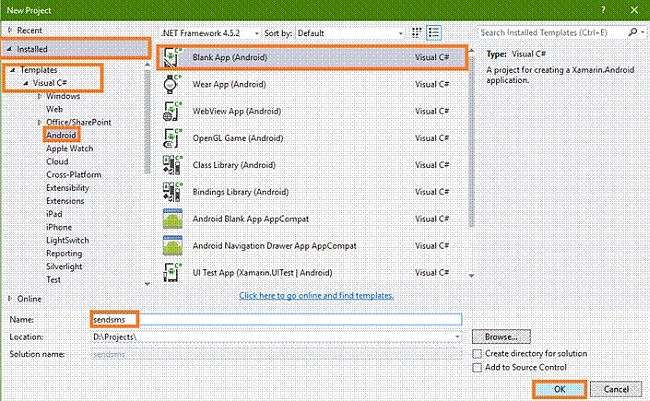Select the Silverlight category
This screenshot has height=401, width=650.
pos(64,267)
